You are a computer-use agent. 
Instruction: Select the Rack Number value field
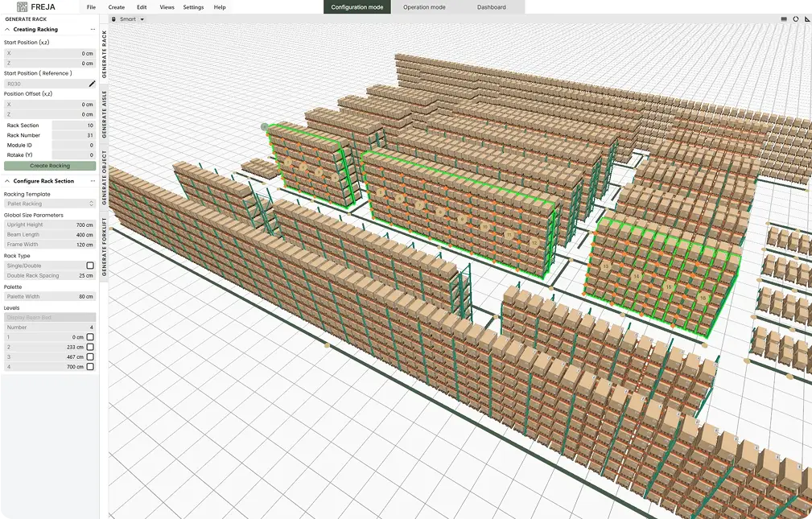coord(73,135)
